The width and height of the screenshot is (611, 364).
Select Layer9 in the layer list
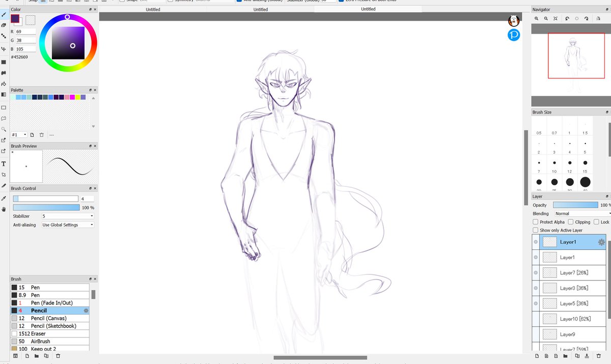tap(572, 334)
